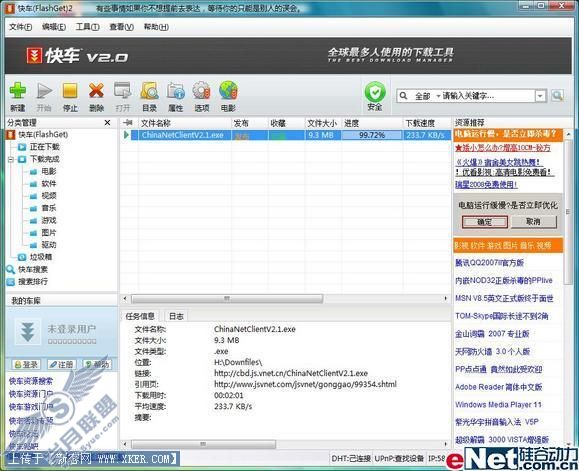Click the download list horizontal scrollbar
Viewport: 579px width, 471px height.
227,298
